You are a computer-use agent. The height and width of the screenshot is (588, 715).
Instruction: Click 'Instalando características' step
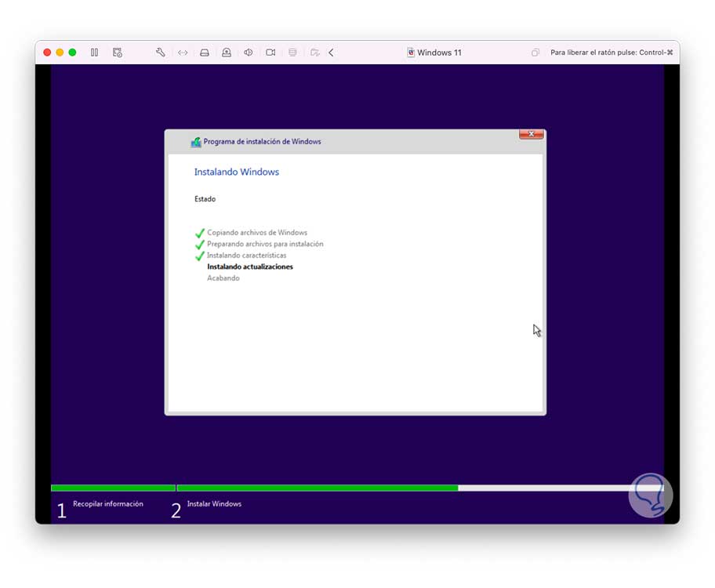247,256
